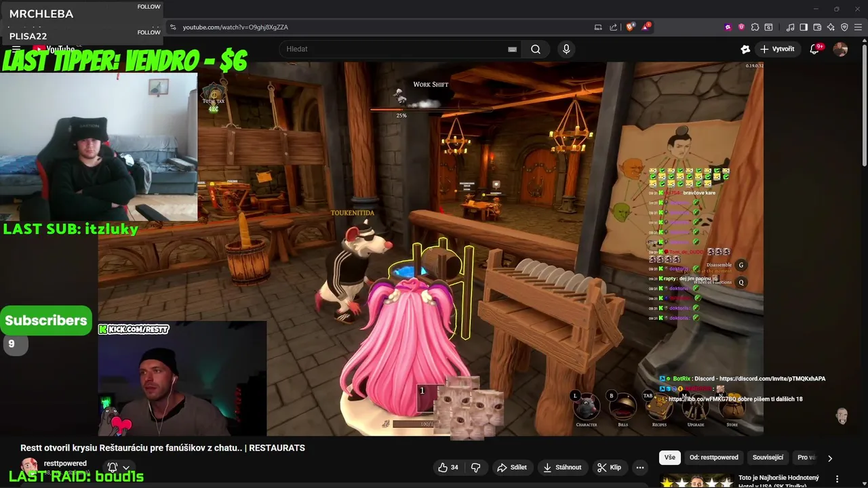Open the music note media control icon
This screenshot has width=868, height=488.
point(790,27)
